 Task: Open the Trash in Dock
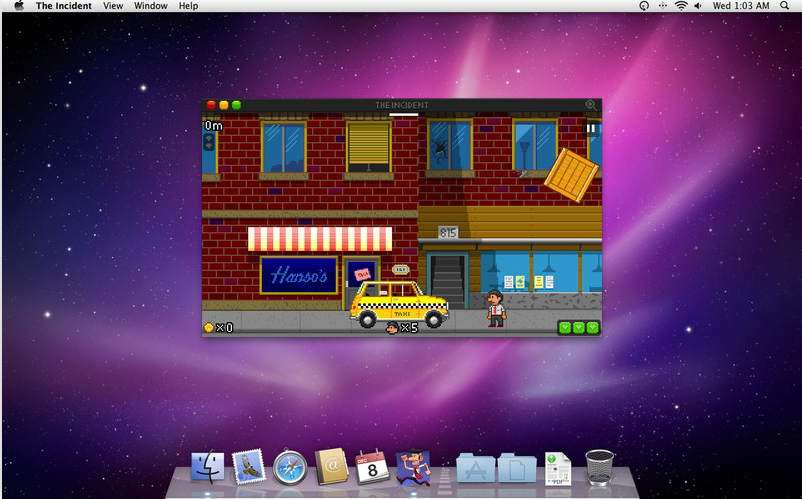tap(599, 467)
